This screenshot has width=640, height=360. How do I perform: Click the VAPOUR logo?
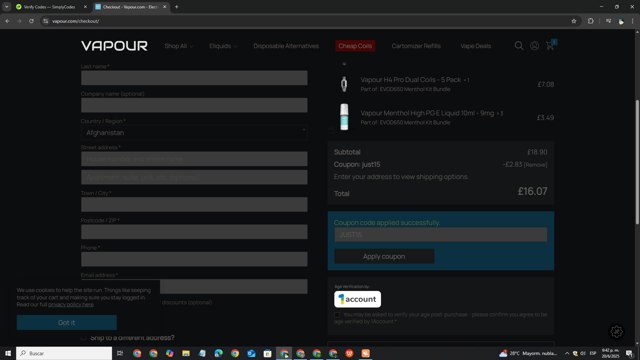[114, 46]
